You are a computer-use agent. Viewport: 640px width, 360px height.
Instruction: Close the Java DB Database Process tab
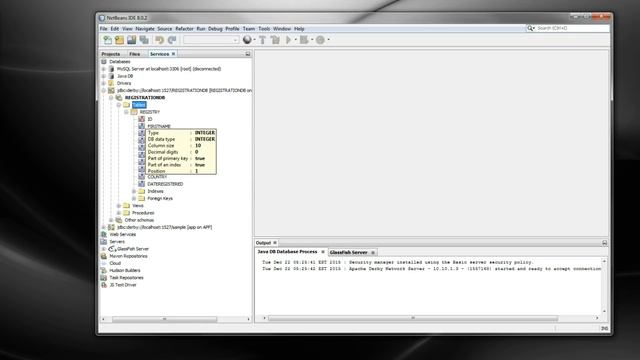(x=323, y=252)
